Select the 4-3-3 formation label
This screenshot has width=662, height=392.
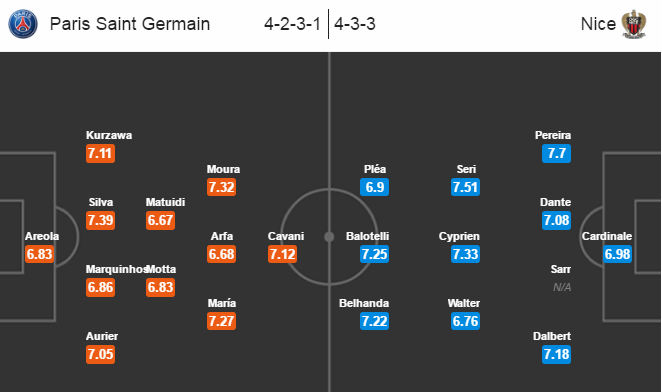click(x=355, y=24)
